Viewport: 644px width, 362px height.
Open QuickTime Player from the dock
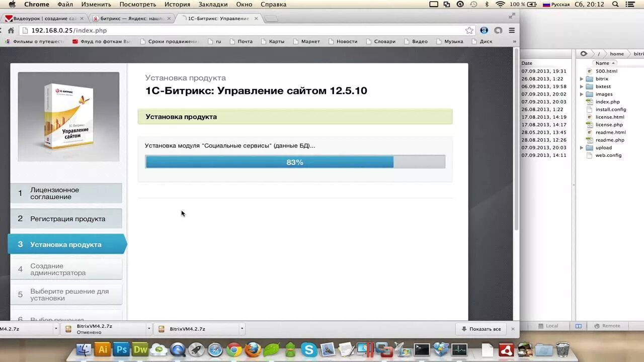[178, 349]
